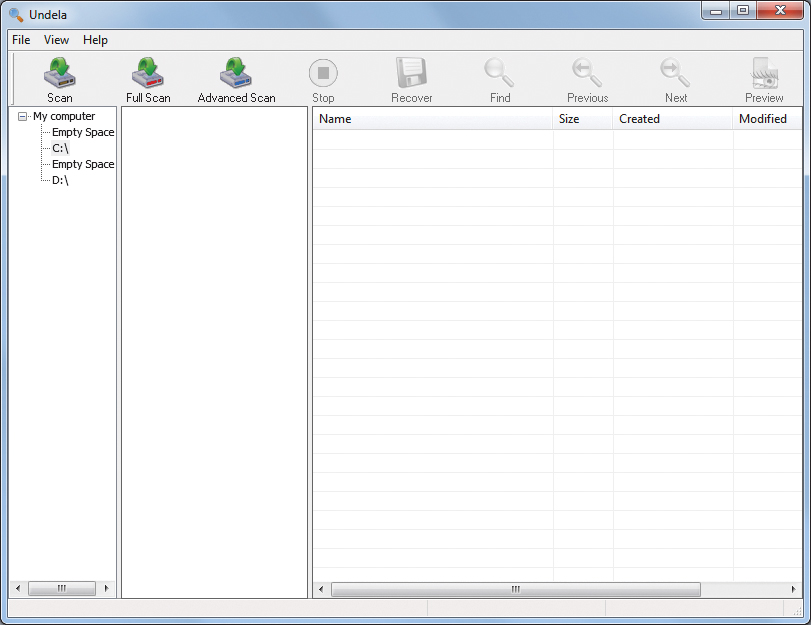Click the Created column header

[x=672, y=119]
